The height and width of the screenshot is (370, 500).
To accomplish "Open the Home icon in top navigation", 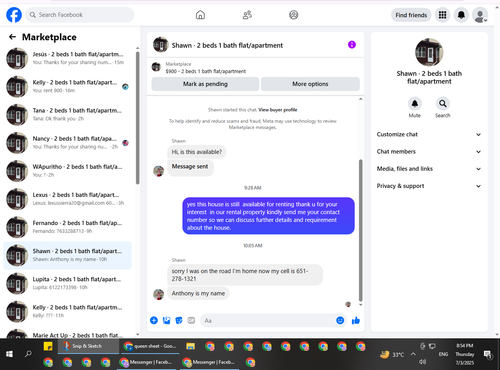I will (x=200, y=15).
